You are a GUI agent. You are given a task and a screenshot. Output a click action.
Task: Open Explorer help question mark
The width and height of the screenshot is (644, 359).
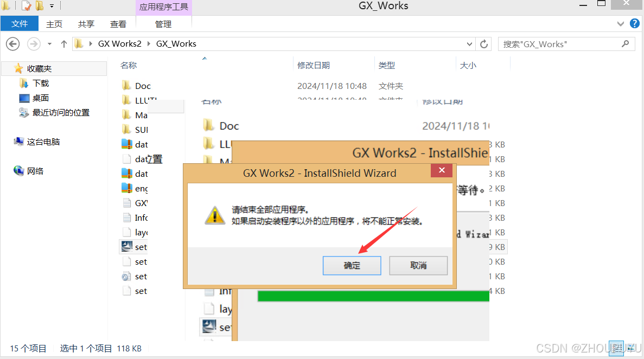[x=635, y=23]
